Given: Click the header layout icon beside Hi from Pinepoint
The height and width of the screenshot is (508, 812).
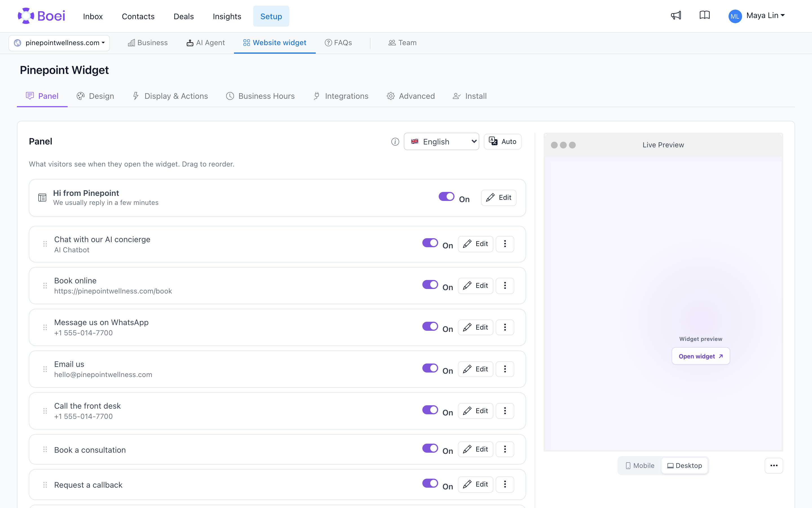Looking at the screenshot, I should tap(42, 198).
